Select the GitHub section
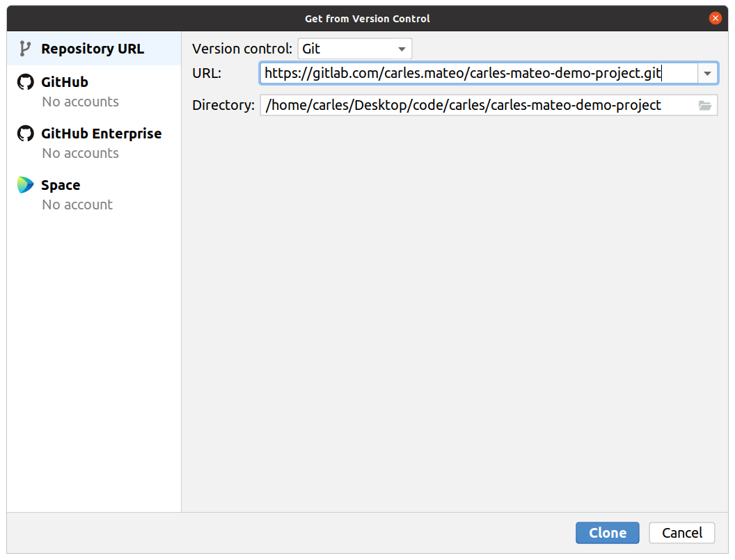 click(x=94, y=91)
